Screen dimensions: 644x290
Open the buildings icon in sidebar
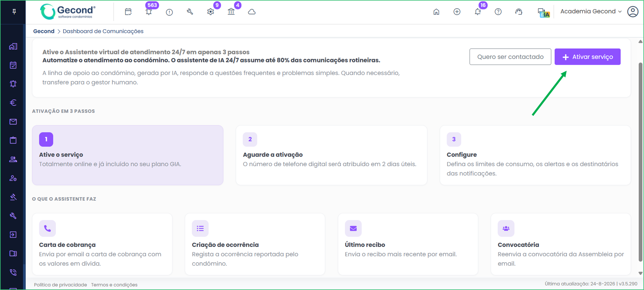point(13,46)
